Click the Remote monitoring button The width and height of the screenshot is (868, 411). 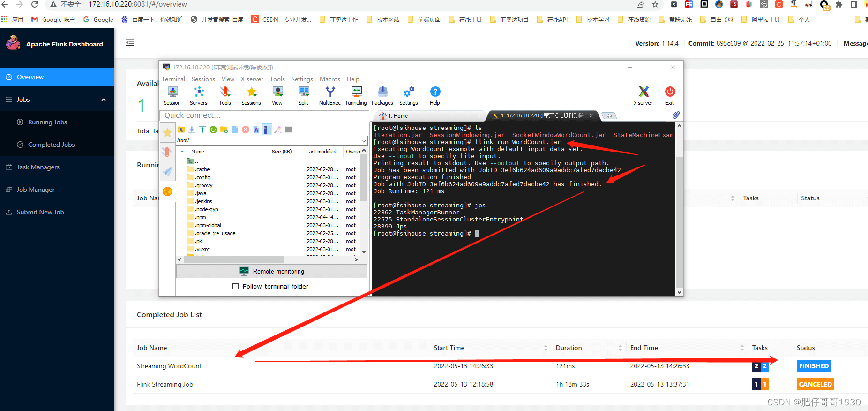[272, 271]
